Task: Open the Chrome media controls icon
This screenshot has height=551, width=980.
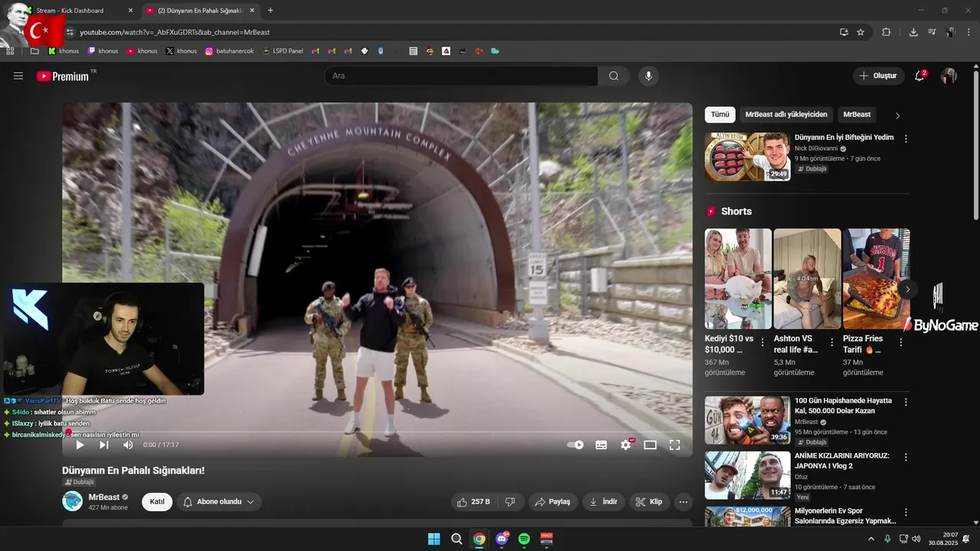Action: [932, 32]
